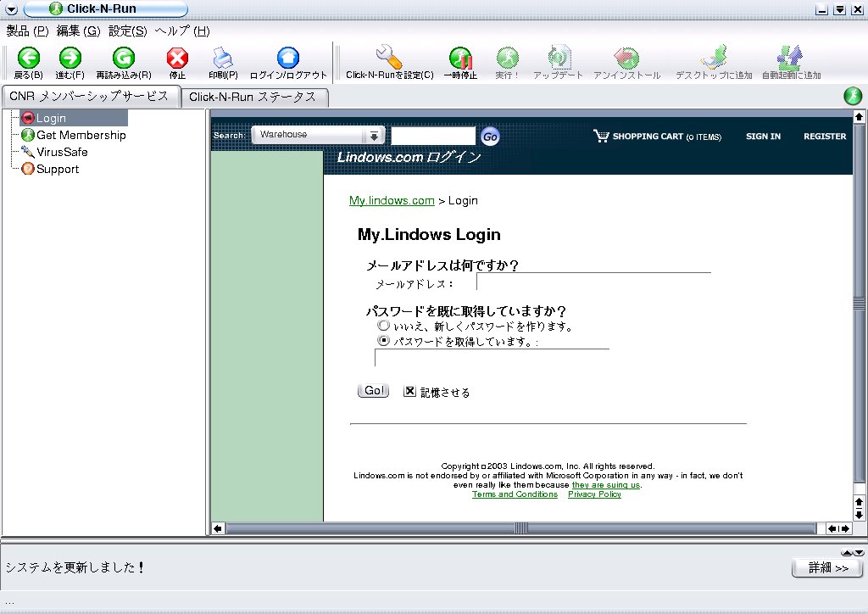868x614 pixels.
Task: Click the VirusSafe syringe icon in tree
Action: click(28, 152)
